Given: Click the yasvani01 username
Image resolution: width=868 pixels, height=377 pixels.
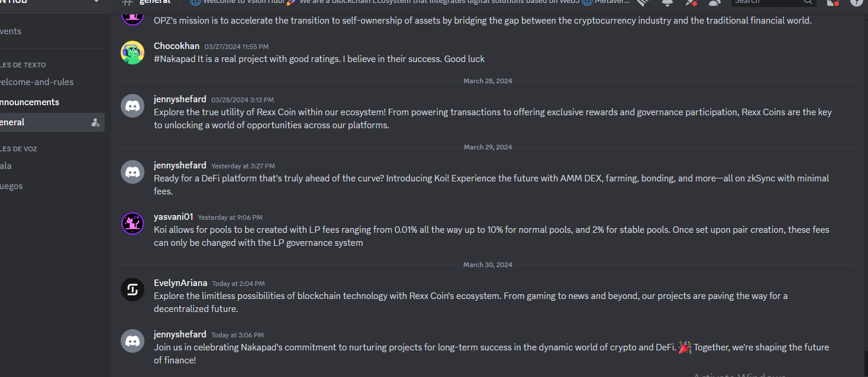Looking at the screenshot, I should 173,217.
